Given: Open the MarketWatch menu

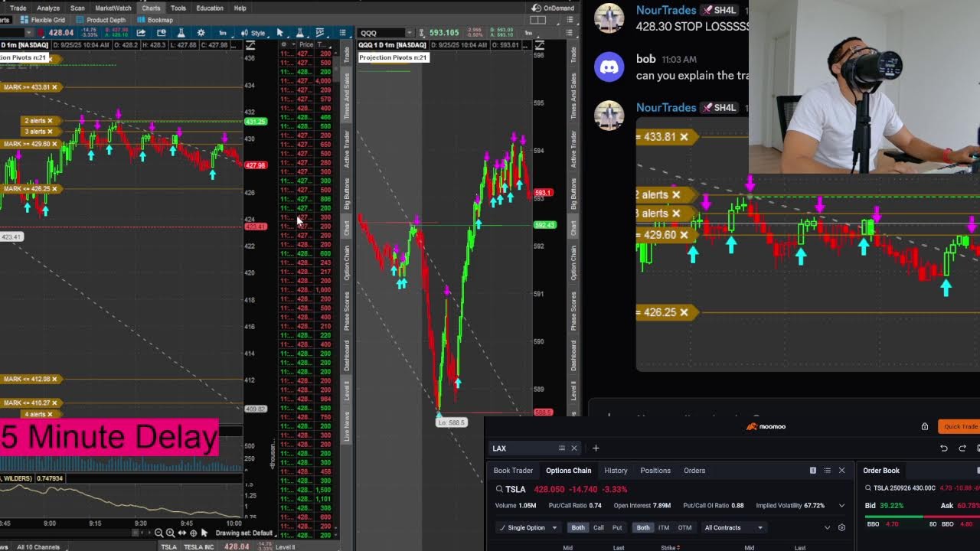Looking at the screenshot, I should pos(113,8).
